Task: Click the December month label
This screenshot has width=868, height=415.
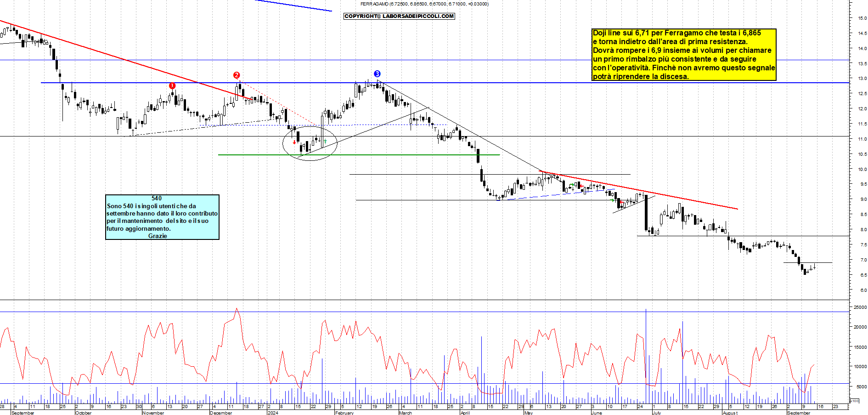Action: [221, 413]
